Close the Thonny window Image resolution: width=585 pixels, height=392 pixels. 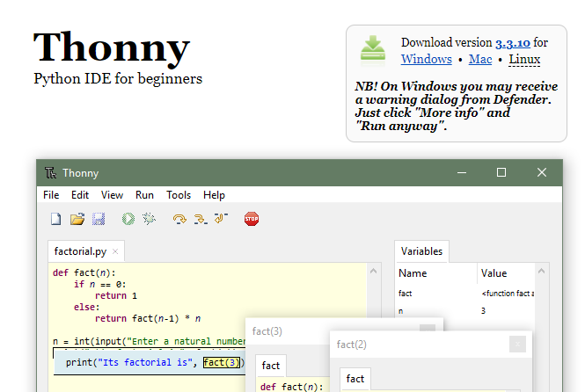542,172
